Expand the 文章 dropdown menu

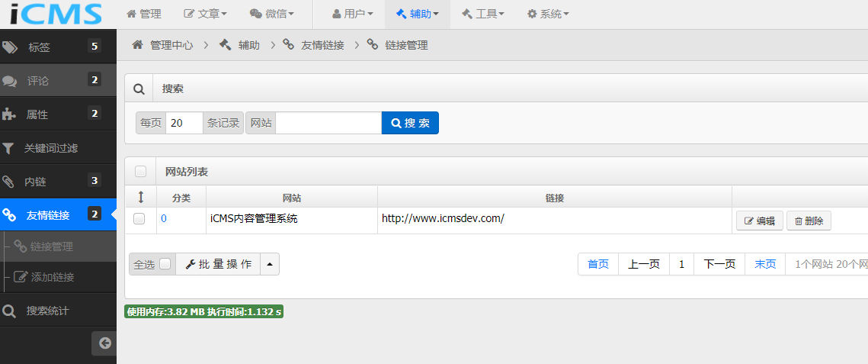(x=205, y=14)
